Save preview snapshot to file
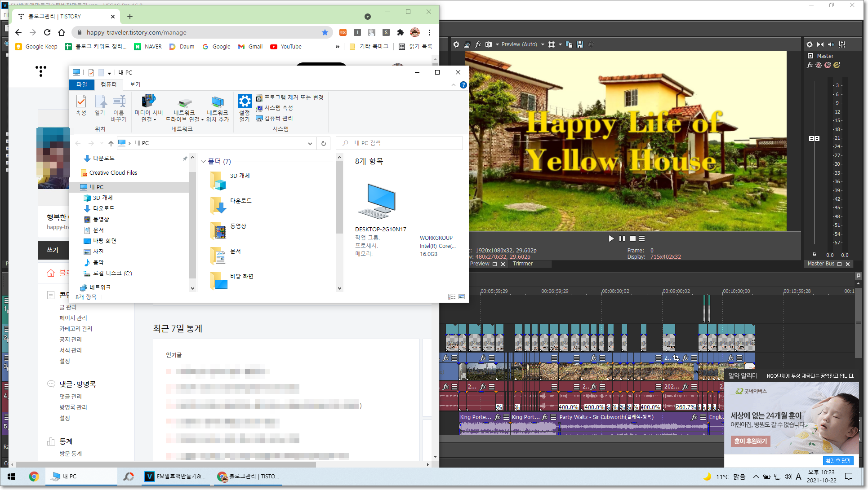 click(x=580, y=44)
